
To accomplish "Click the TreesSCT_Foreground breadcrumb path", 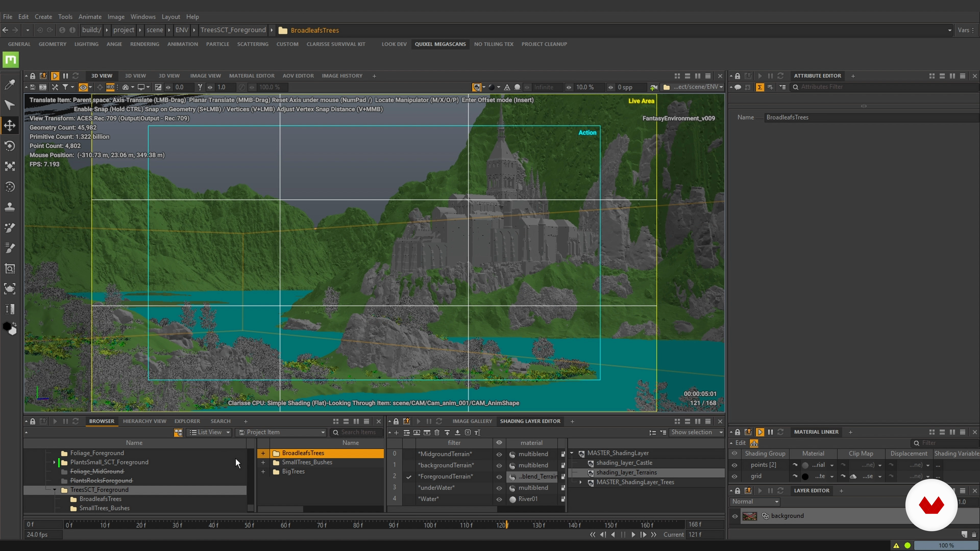I will point(233,30).
